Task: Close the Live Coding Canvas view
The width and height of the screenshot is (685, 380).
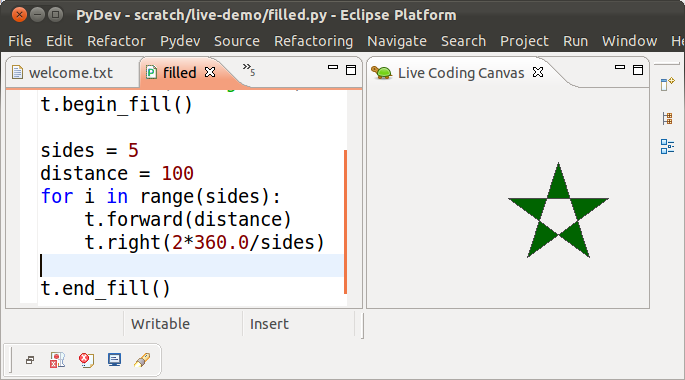Action: 538,72
